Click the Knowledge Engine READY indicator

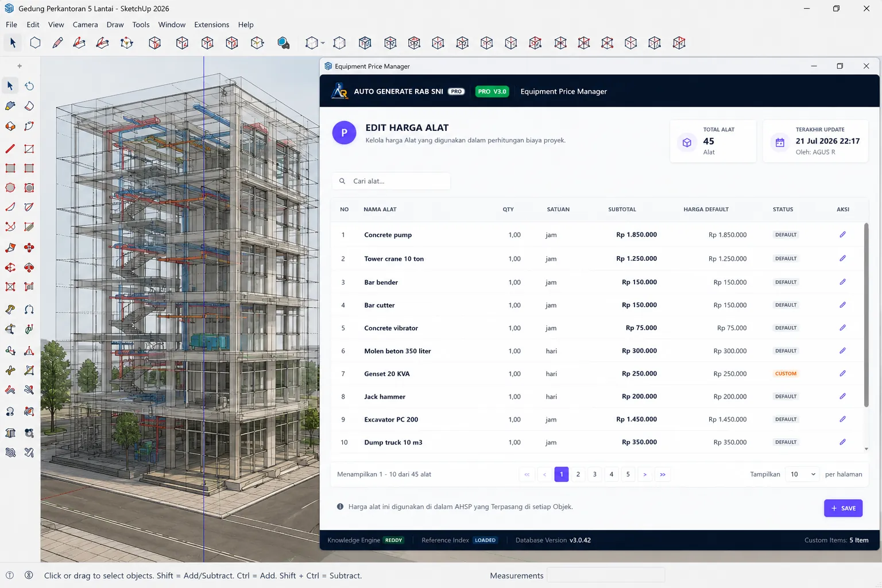pyautogui.click(x=366, y=540)
